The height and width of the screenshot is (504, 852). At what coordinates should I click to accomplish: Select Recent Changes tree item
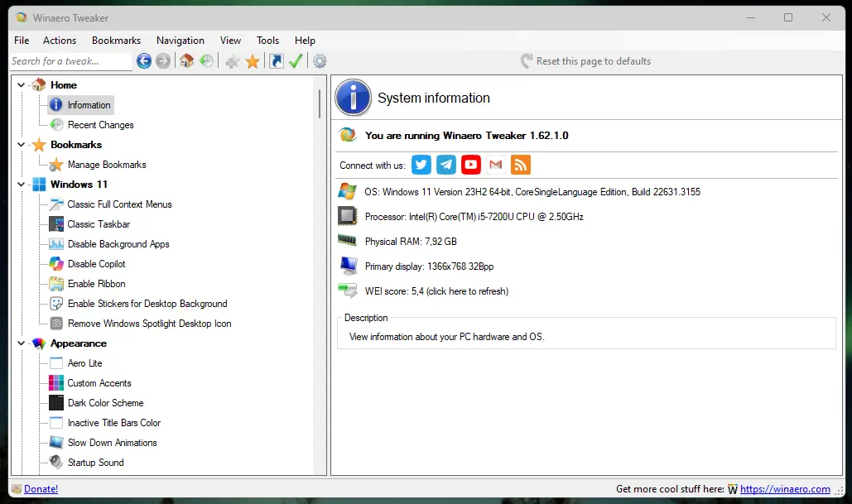click(100, 125)
